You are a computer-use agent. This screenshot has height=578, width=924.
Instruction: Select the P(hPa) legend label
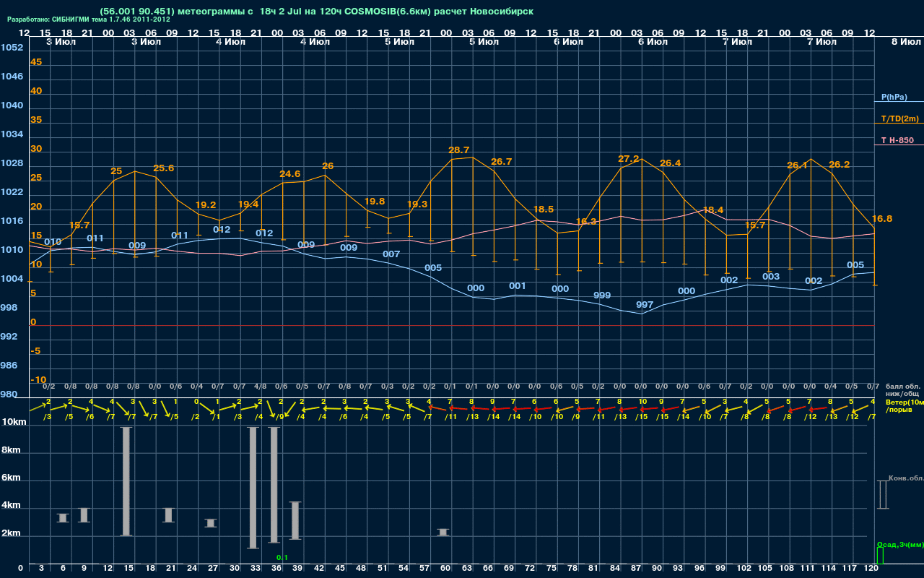pos(894,97)
